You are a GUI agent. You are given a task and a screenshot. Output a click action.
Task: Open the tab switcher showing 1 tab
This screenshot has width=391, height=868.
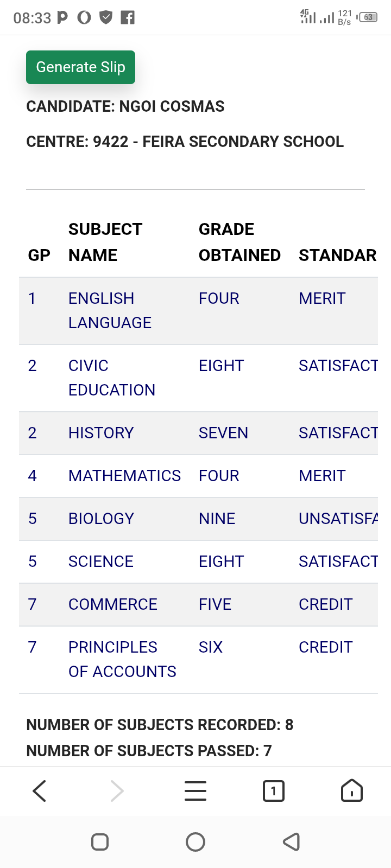273,791
